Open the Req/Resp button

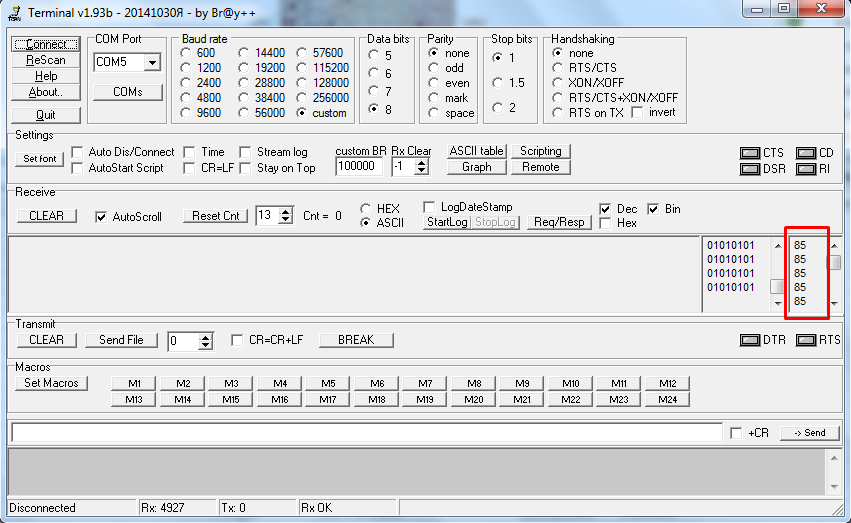[559, 222]
